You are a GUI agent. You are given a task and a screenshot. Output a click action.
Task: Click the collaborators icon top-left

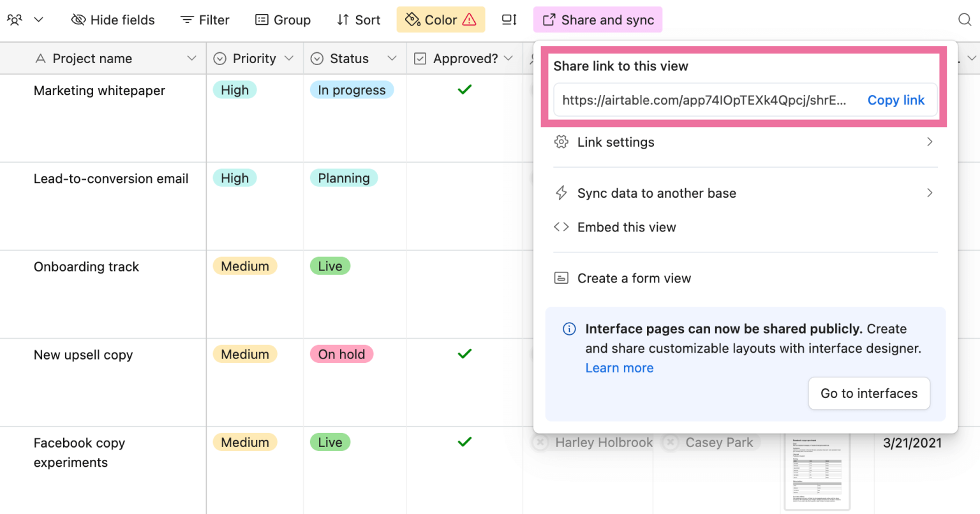(15, 20)
